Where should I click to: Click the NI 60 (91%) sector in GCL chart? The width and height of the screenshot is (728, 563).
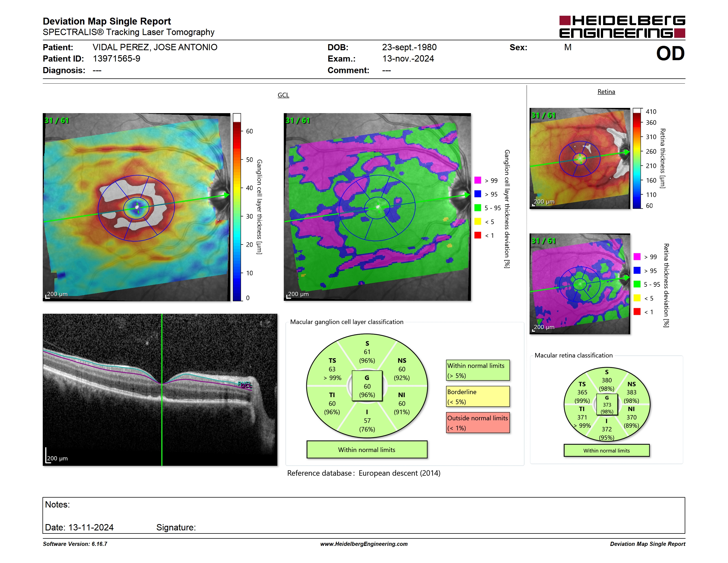coord(402,403)
